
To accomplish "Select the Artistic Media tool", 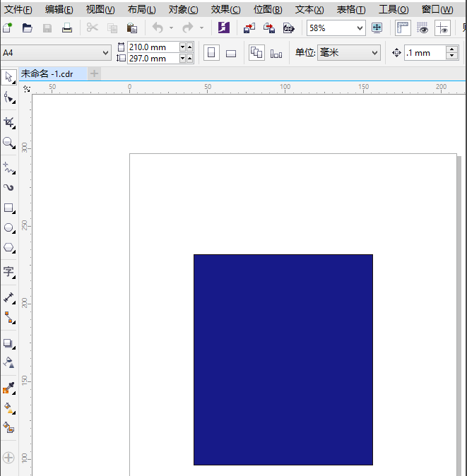I will (x=8, y=187).
